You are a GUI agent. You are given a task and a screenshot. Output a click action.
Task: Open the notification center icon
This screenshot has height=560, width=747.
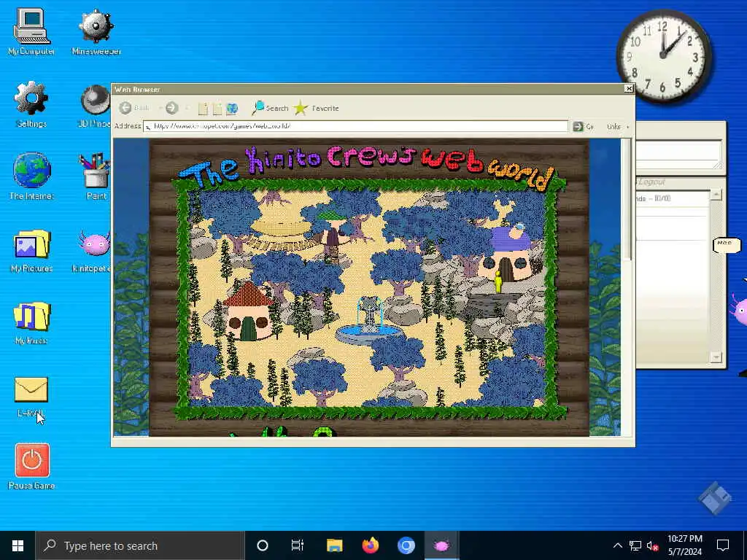723,545
